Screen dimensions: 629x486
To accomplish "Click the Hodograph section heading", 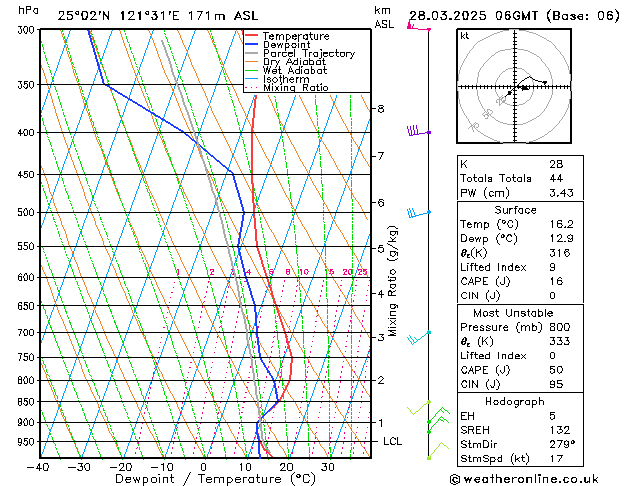I will click(x=515, y=401).
